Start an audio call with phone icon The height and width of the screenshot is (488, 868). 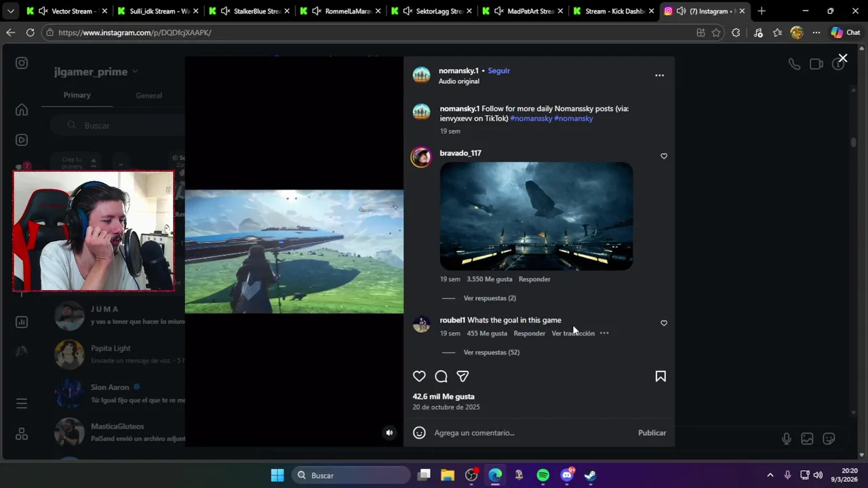[794, 64]
